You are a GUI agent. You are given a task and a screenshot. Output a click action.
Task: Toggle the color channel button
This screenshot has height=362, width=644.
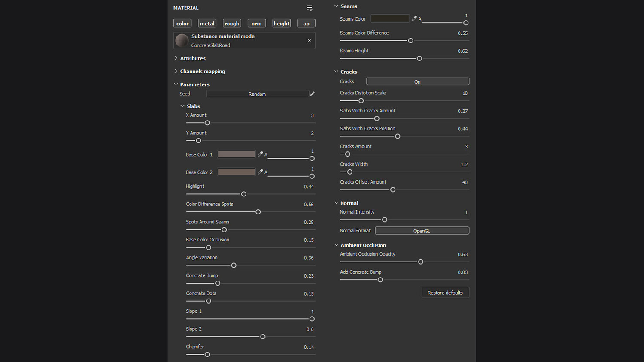(x=182, y=24)
